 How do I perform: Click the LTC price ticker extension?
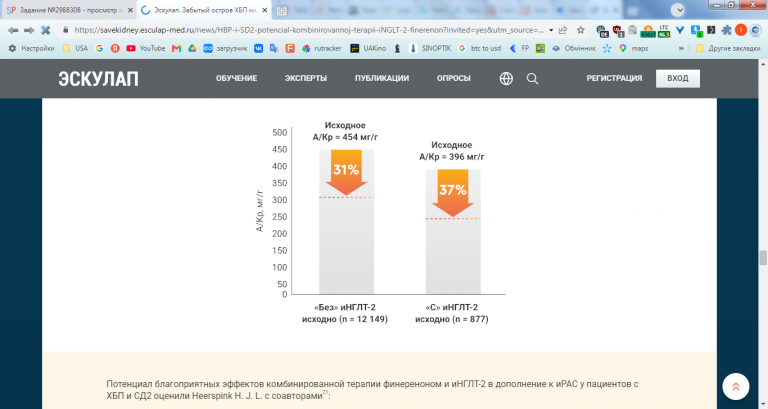click(664, 31)
